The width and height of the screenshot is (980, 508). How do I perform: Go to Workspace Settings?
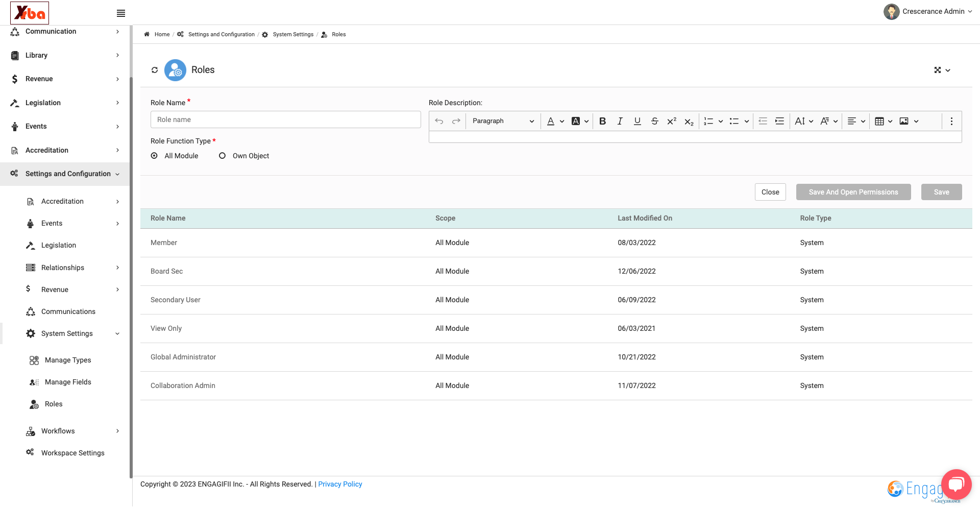[72, 453]
